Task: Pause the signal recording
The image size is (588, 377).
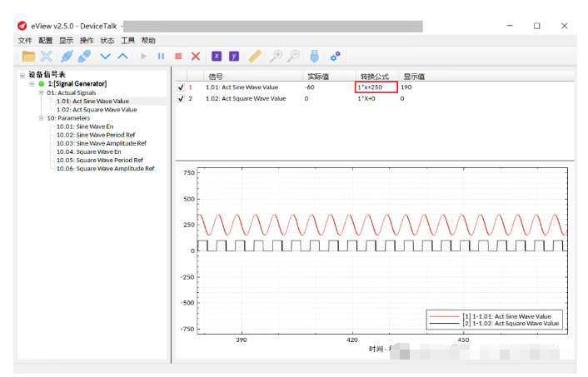Action: coord(161,57)
